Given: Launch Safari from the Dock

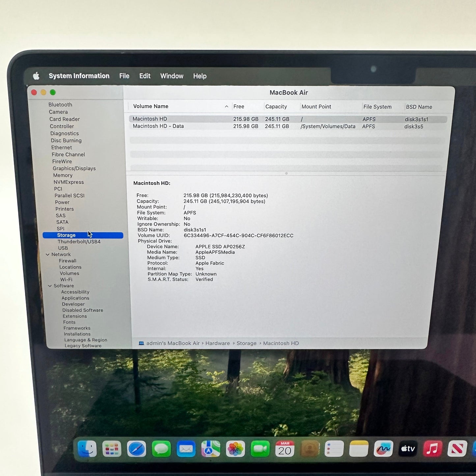Looking at the screenshot, I should [136, 449].
